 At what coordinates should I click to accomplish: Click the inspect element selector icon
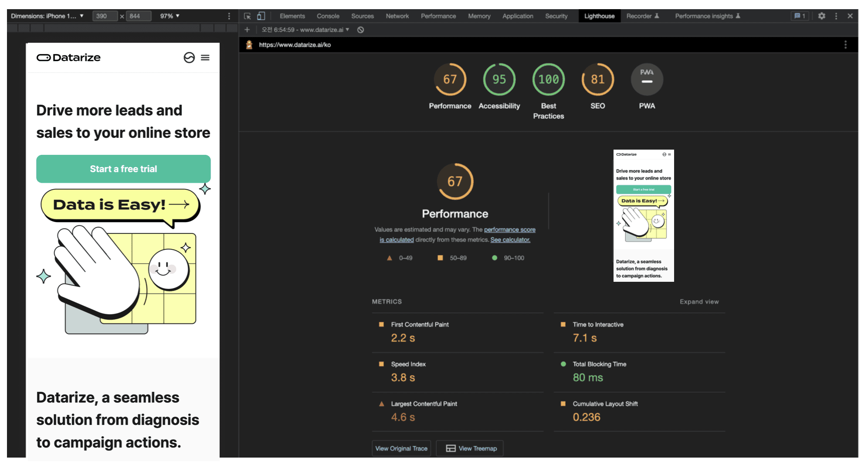pyautogui.click(x=247, y=16)
